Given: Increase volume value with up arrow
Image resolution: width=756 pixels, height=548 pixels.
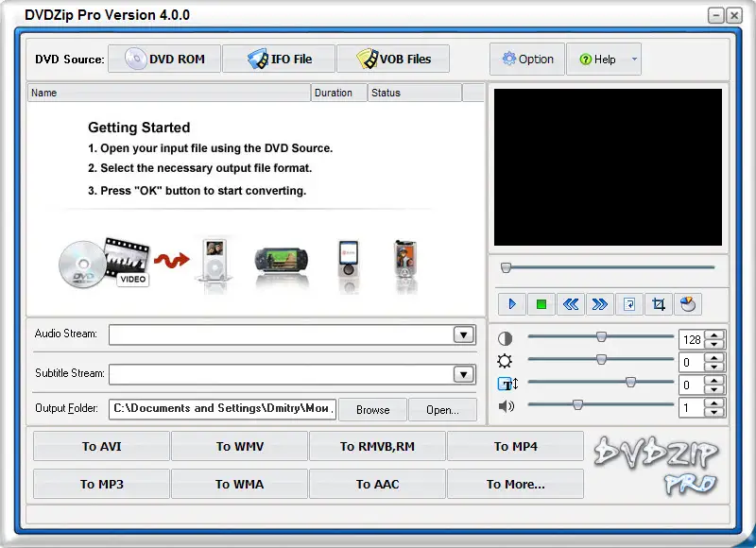Looking at the screenshot, I should (714, 402).
